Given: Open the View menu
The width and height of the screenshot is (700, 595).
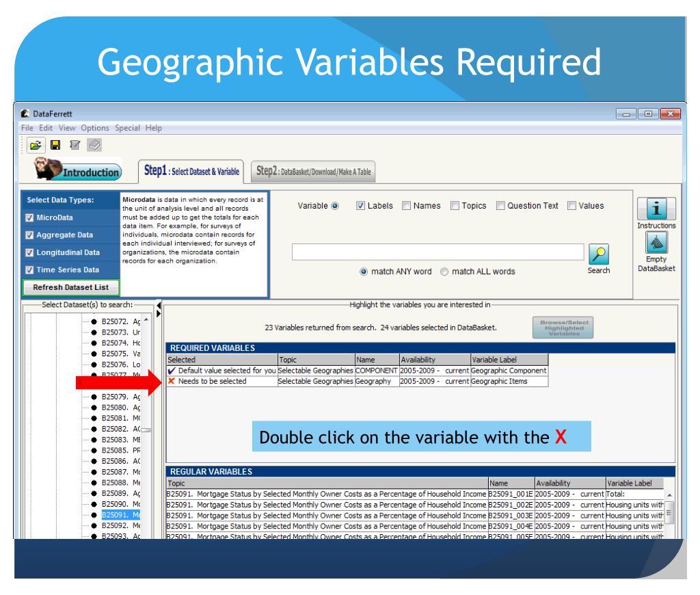Looking at the screenshot, I should tap(67, 128).
